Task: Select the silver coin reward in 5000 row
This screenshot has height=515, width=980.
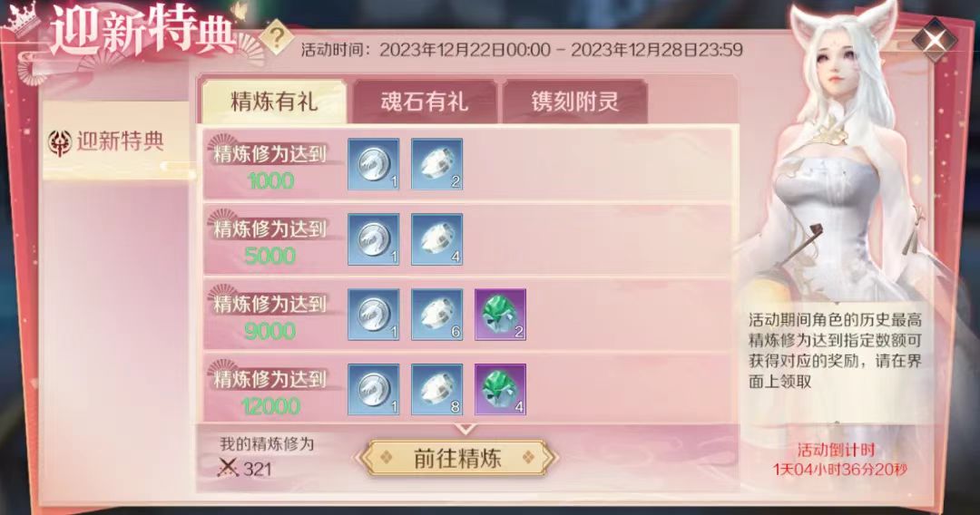Action: (x=374, y=239)
